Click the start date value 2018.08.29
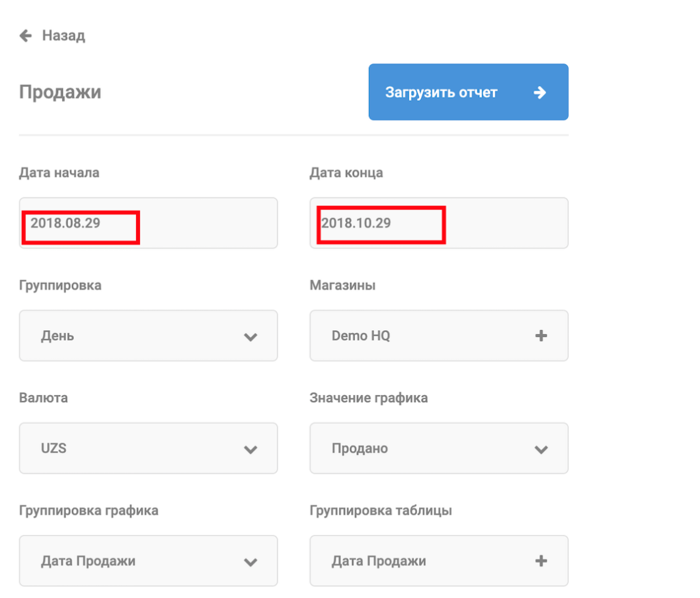The height and width of the screenshot is (598, 700). (x=66, y=223)
